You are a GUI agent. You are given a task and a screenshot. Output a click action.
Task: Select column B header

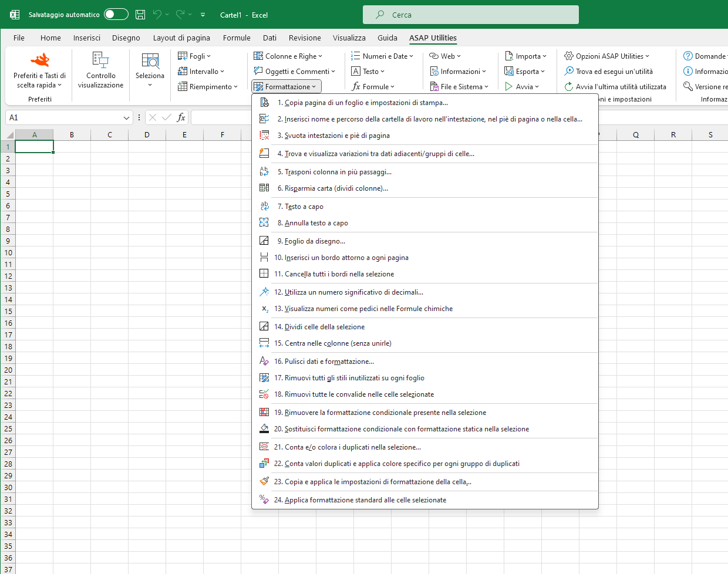pos(72,135)
